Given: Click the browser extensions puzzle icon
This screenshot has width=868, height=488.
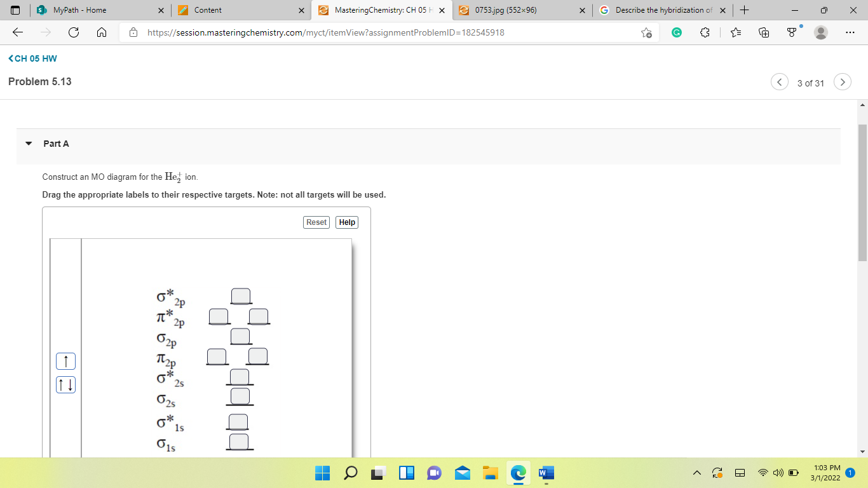Looking at the screenshot, I should click(704, 32).
